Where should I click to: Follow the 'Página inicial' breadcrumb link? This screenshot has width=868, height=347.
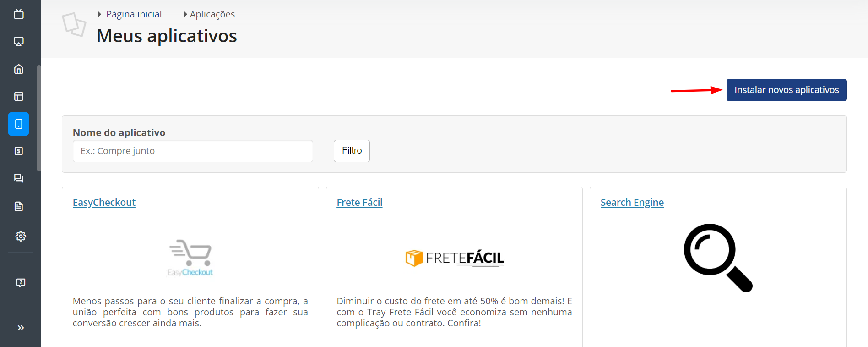point(134,14)
